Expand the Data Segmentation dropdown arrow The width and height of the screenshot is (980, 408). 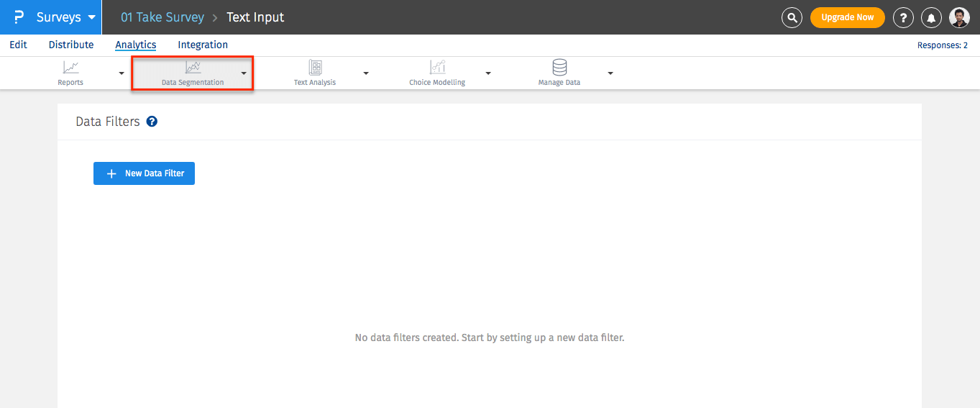(x=244, y=73)
